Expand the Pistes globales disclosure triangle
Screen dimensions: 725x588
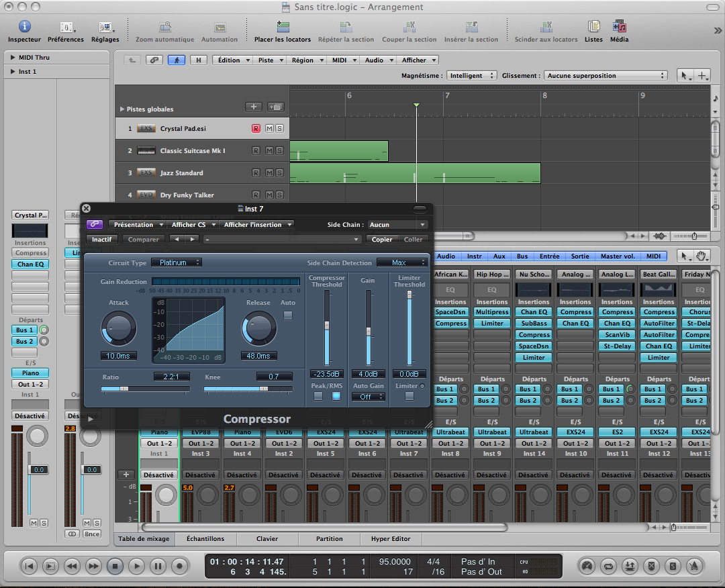coord(122,109)
